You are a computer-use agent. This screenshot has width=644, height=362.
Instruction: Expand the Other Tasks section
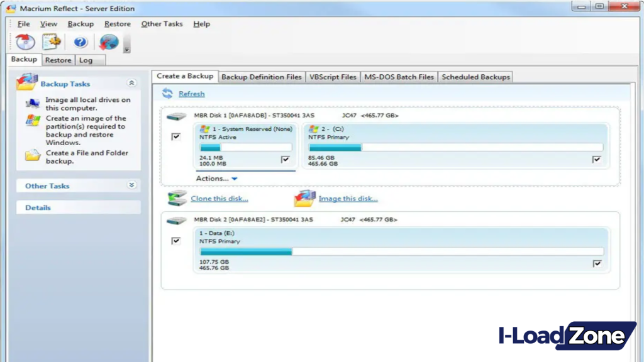tap(131, 185)
